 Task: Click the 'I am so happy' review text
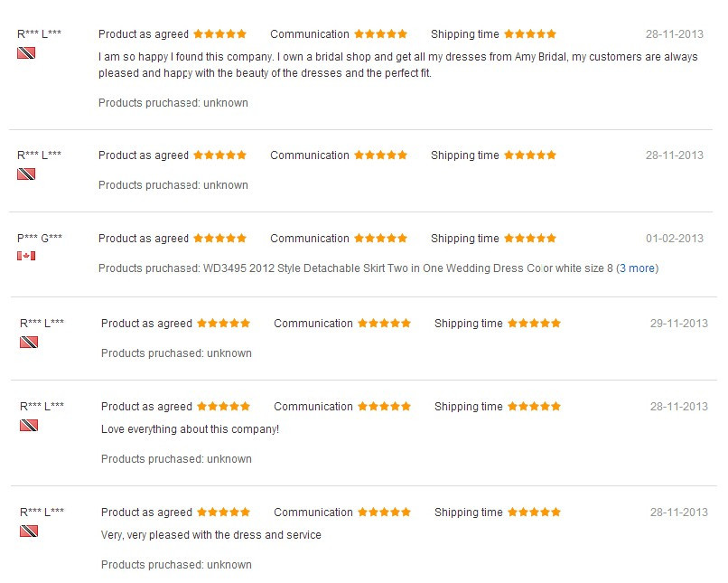pos(398,65)
